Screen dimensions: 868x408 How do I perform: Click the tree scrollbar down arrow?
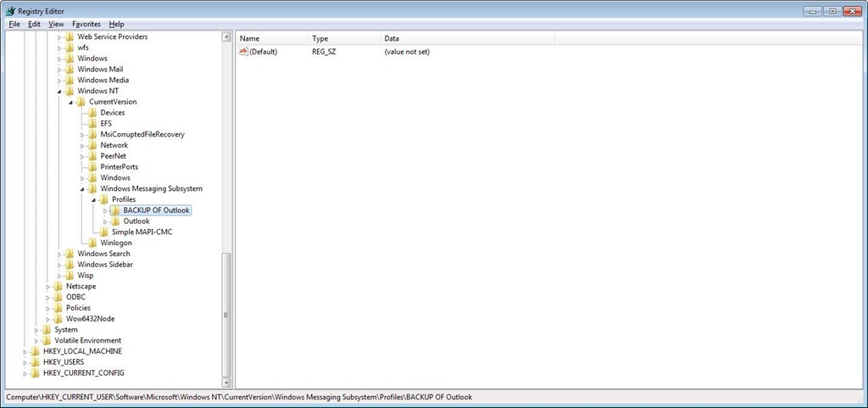click(225, 383)
